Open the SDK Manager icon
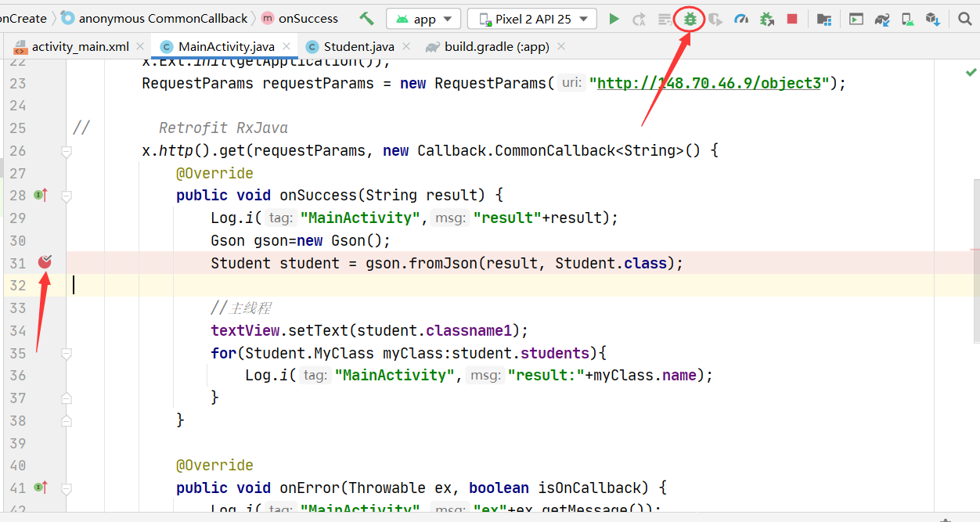The height and width of the screenshot is (522, 980). coord(932,19)
